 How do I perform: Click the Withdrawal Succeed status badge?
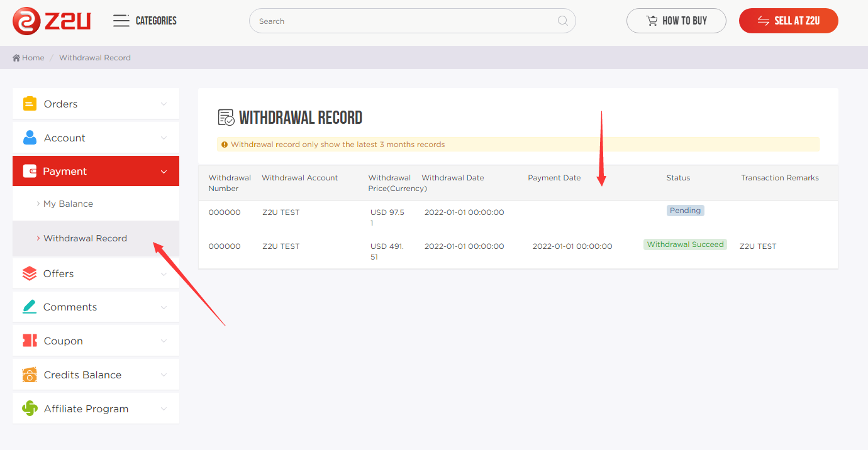[x=685, y=244]
